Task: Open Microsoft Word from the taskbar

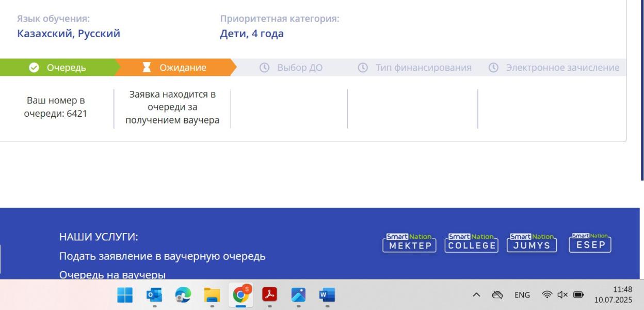Action: tap(327, 295)
